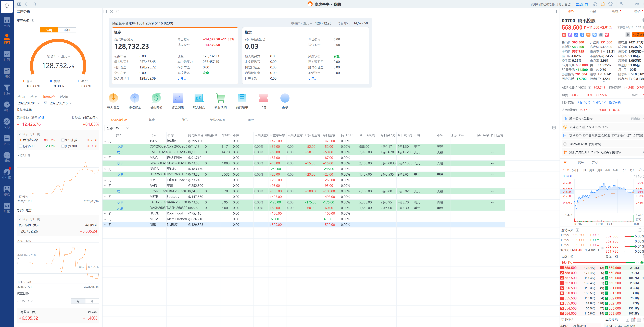This screenshot has width=644, height=327.
Task: Open the 新股认购 IPO subscription cart icon
Action: coord(220,98)
